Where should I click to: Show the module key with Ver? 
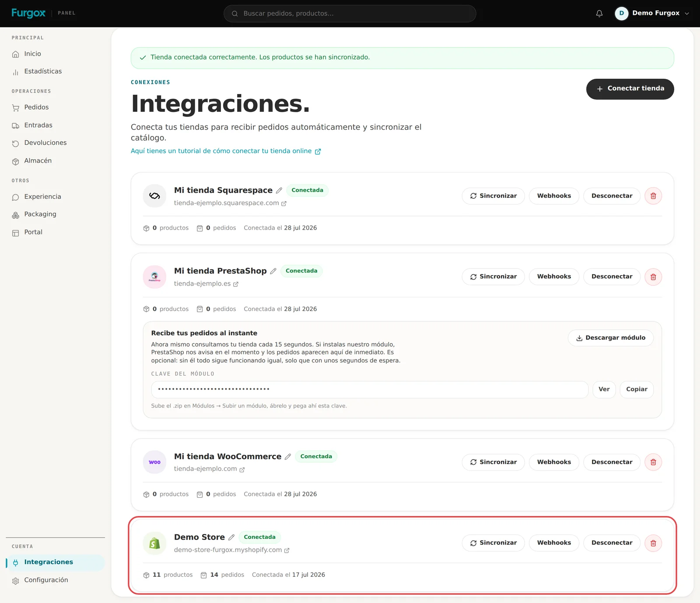[x=604, y=389]
